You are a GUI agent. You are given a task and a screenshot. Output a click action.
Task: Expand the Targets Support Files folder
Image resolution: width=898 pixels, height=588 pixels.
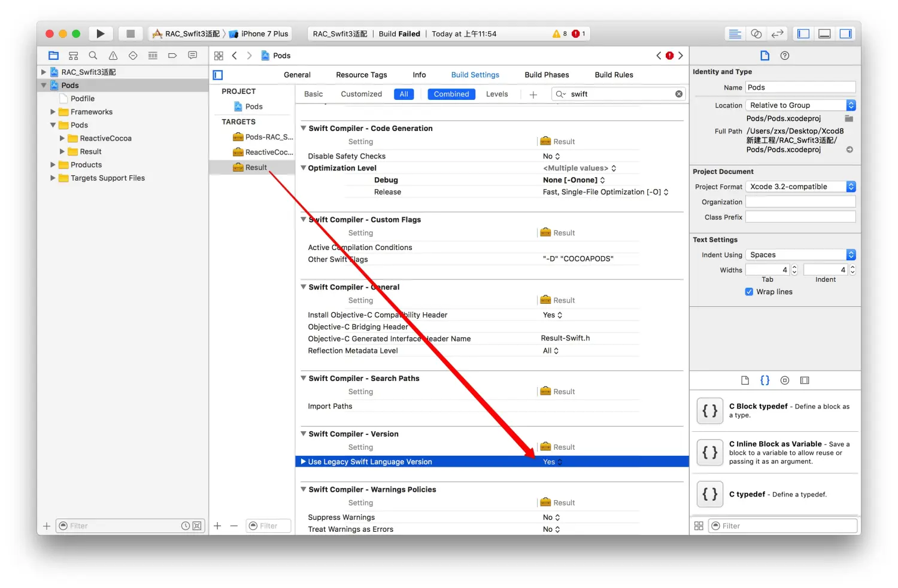(53, 178)
